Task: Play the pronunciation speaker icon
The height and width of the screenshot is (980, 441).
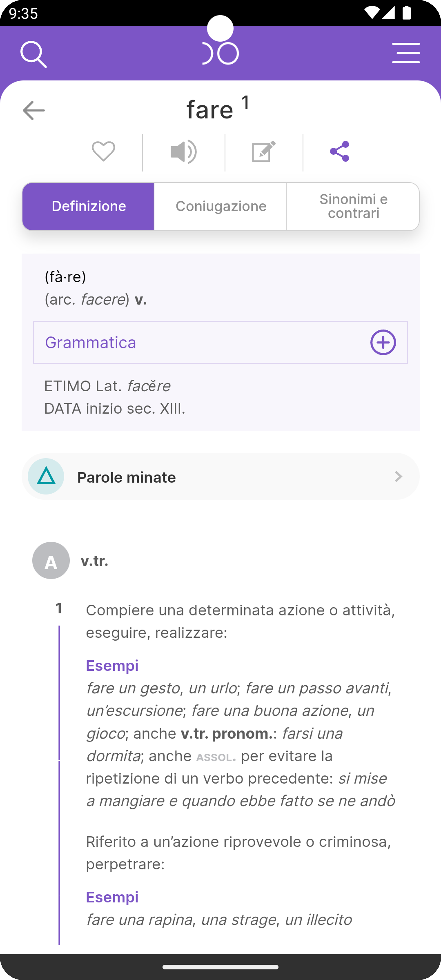Action: [183, 151]
